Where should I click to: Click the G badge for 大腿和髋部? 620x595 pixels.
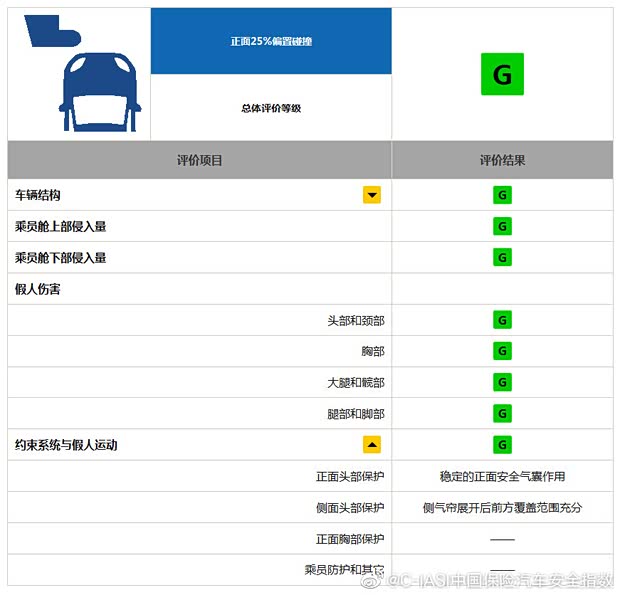(x=502, y=382)
